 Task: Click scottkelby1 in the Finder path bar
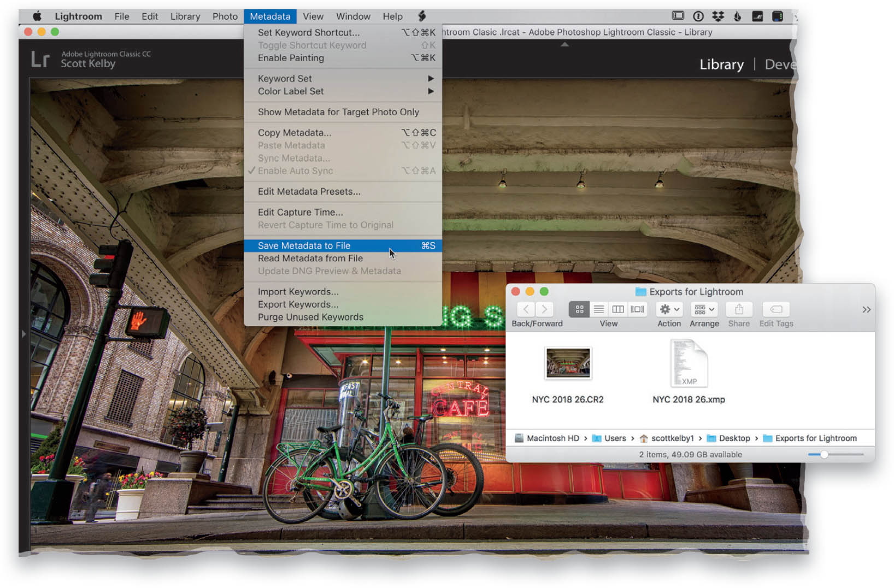[x=667, y=438]
